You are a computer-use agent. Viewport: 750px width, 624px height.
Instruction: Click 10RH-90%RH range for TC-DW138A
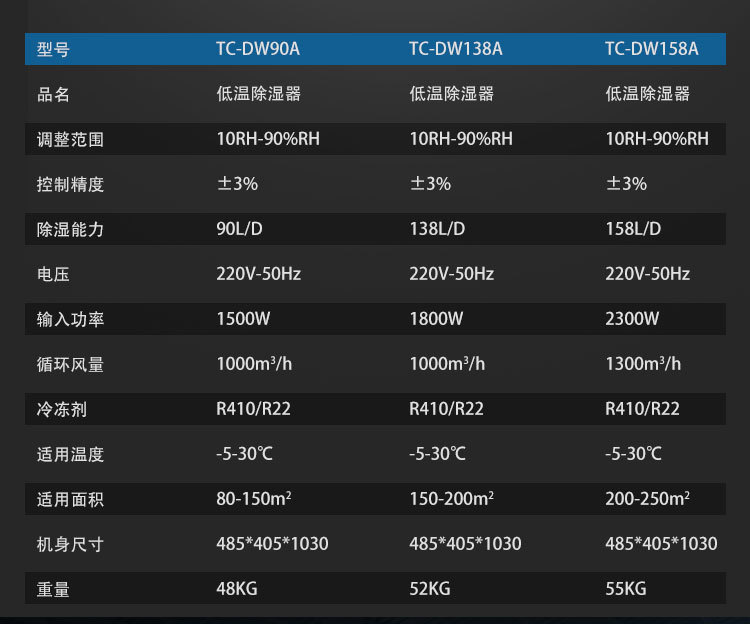[x=461, y=139]
